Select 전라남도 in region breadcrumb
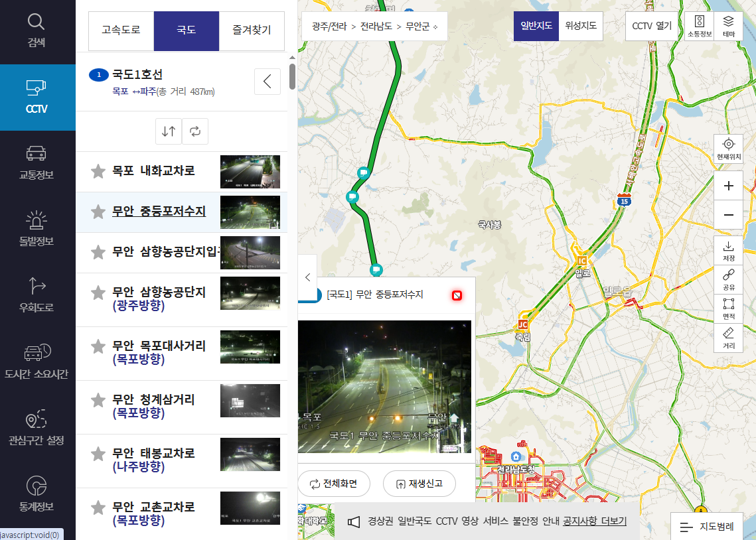Image resolution: width=756 pixels, height=540 pixels. (x=376, y=27)
